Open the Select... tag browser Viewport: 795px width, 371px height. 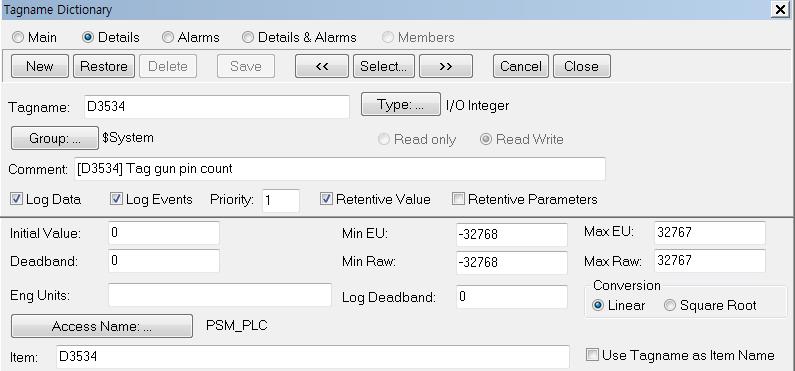tap(384, 66)
